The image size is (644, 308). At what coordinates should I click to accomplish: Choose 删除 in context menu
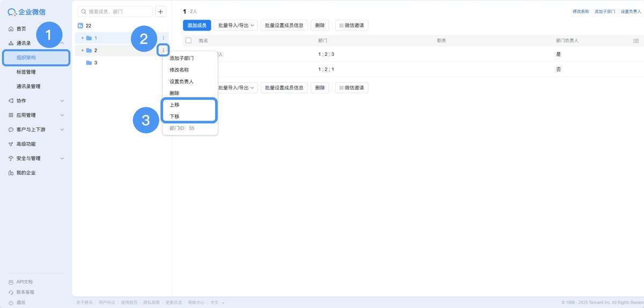(x=174, y=93)
